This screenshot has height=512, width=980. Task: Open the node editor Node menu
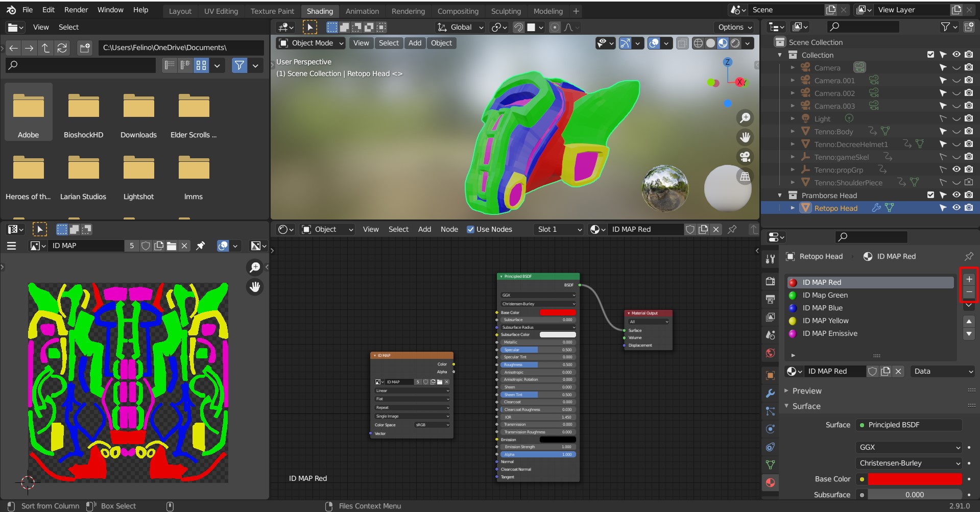449,230
